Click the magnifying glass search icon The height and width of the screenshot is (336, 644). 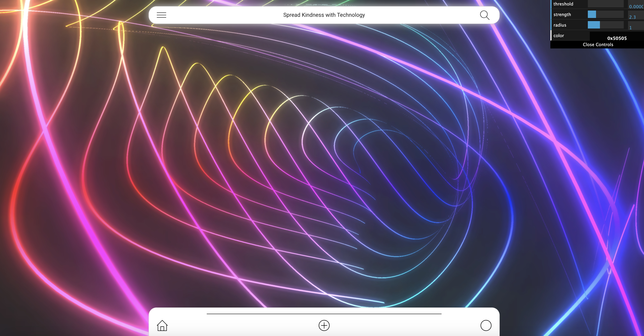484,15
